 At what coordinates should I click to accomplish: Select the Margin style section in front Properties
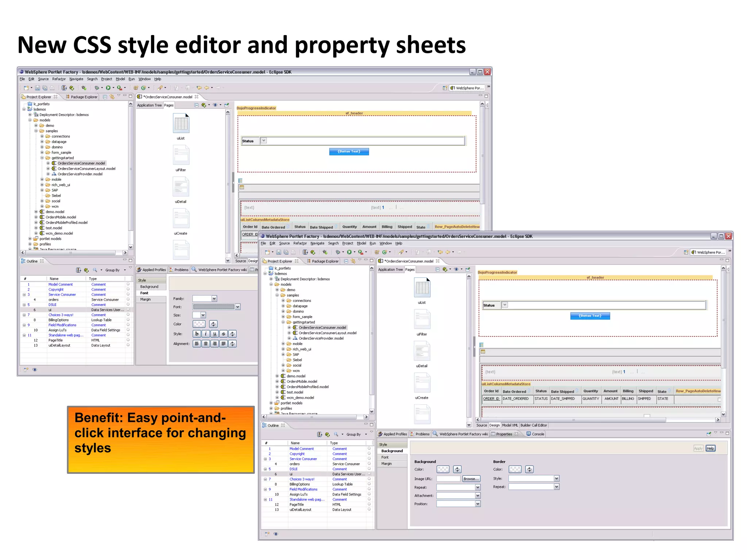(x=392, y=464)
